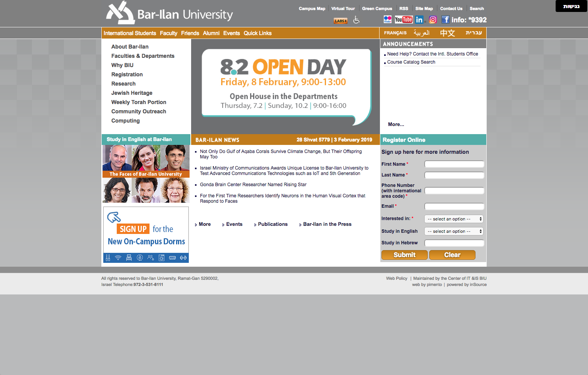Open the Why BIU page

[x=123, y=65]
